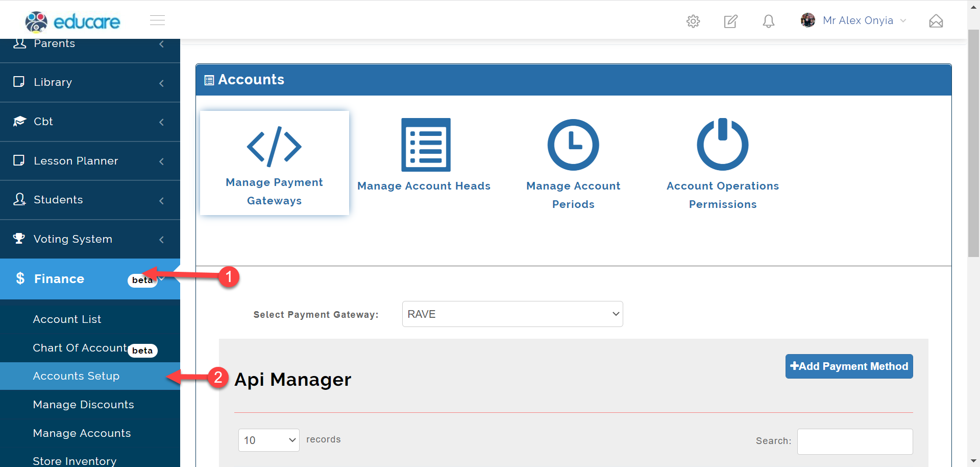Open Manage Accounts menu item
The height and width of the screenshot is (467, 980).
tap(82, 433)
